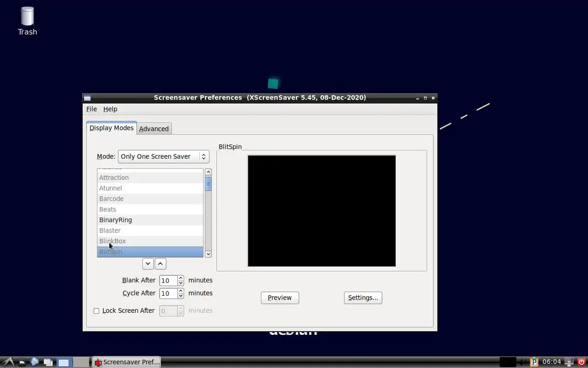The width and height of the screenshot is (588, 368).
Task: Minimize the Screensaver Preferences window
Action: click(x=418, y=98)
